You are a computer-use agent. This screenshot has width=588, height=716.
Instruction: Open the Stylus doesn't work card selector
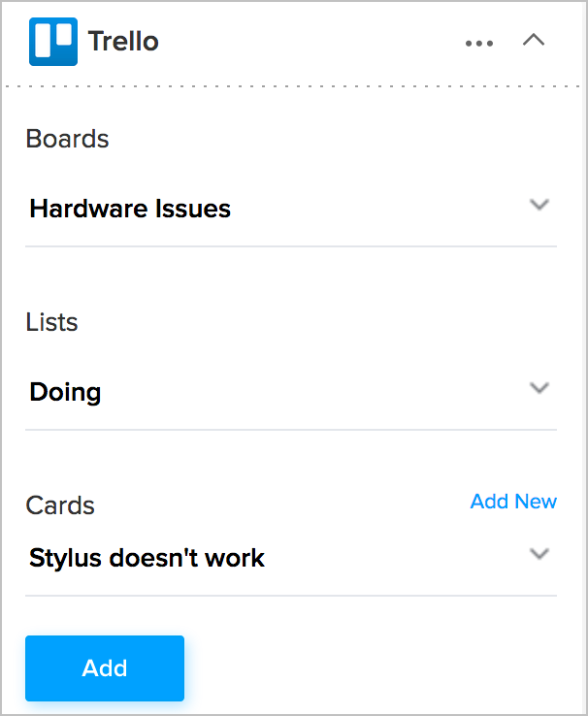[x=147, y=558]
